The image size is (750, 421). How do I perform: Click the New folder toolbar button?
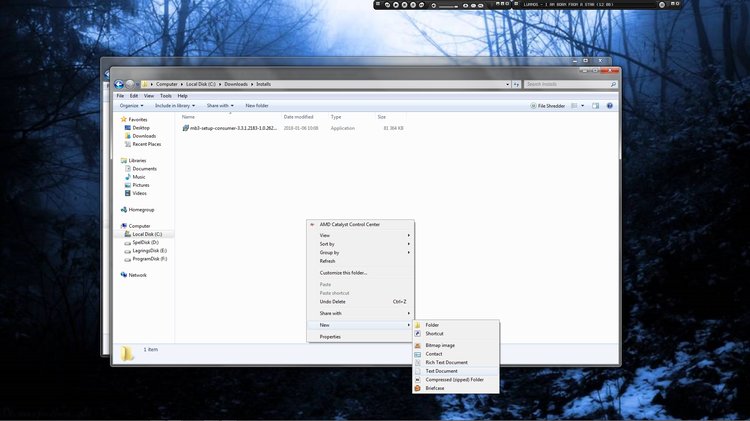[257, 106]
